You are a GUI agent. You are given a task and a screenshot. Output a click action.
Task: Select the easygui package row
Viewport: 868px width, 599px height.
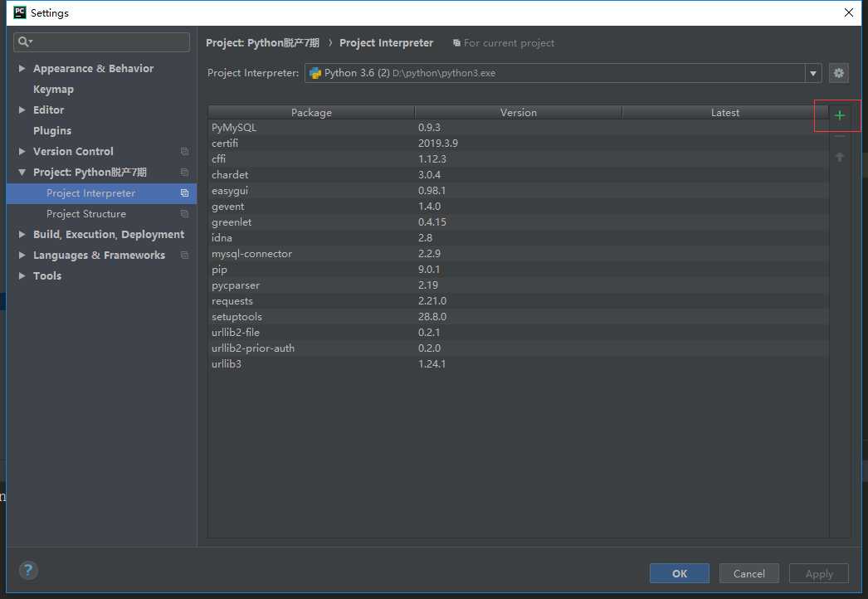518,191
